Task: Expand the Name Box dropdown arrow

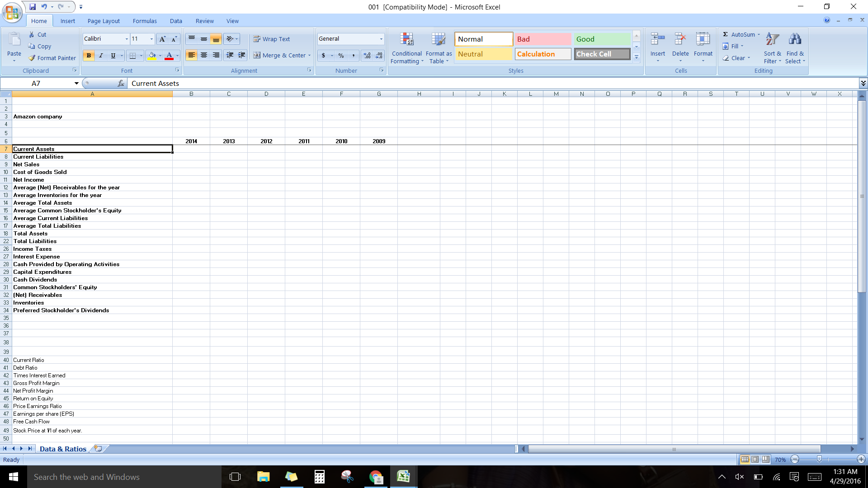Action: click(76, 83)
